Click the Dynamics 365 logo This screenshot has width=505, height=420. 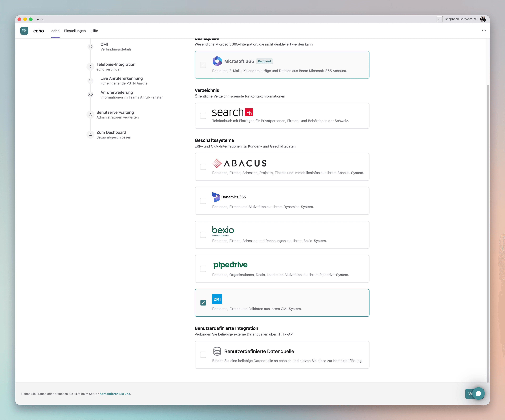(x=229, y=197)
